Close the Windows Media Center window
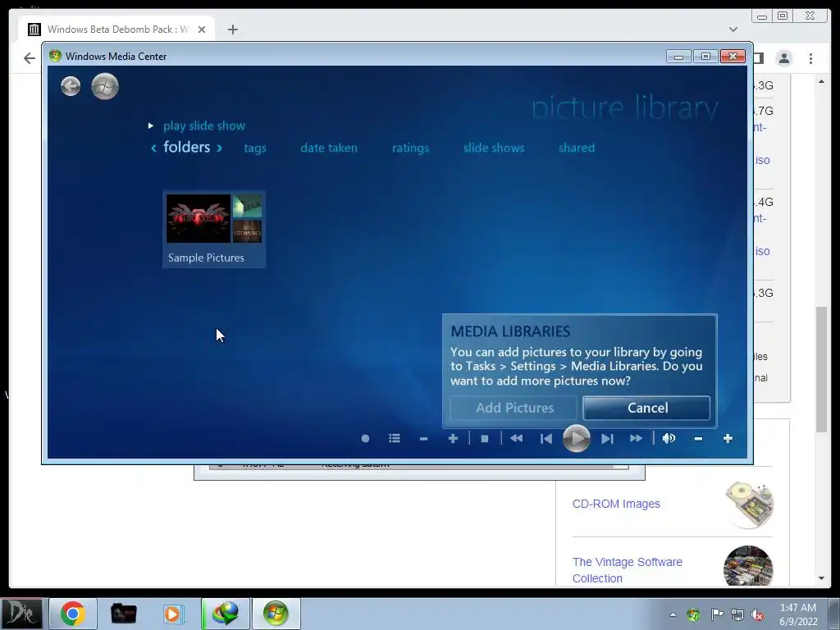 point(733,57)
